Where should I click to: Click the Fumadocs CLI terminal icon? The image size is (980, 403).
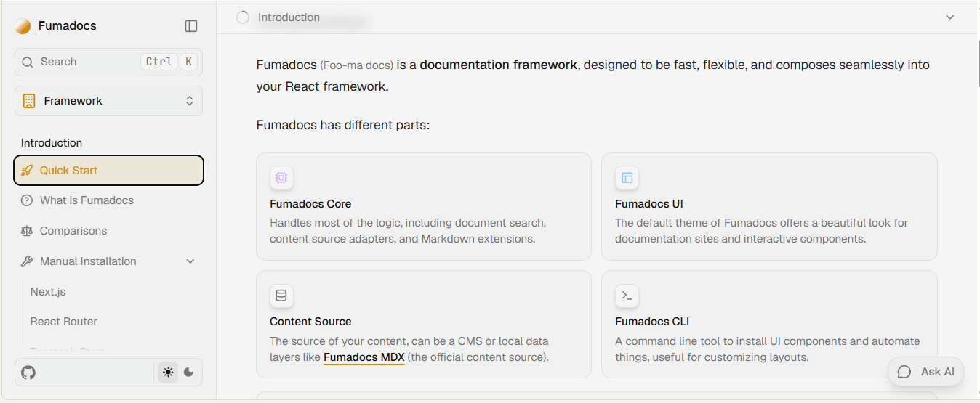627,296
